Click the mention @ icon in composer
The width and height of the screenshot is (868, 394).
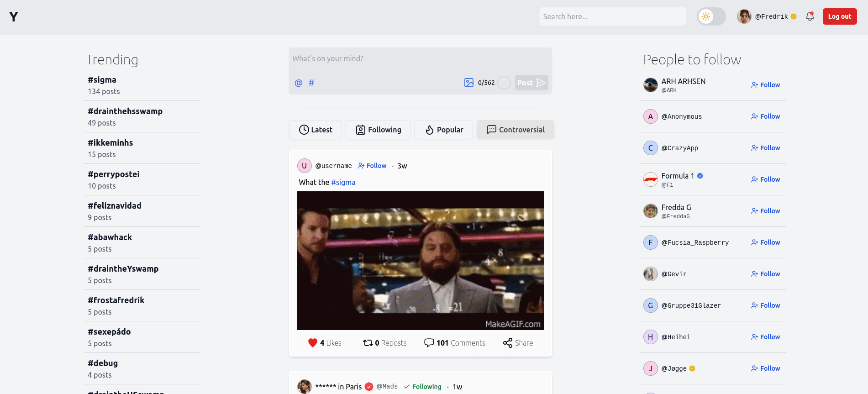pyautogui.click(x=299, y=83)
